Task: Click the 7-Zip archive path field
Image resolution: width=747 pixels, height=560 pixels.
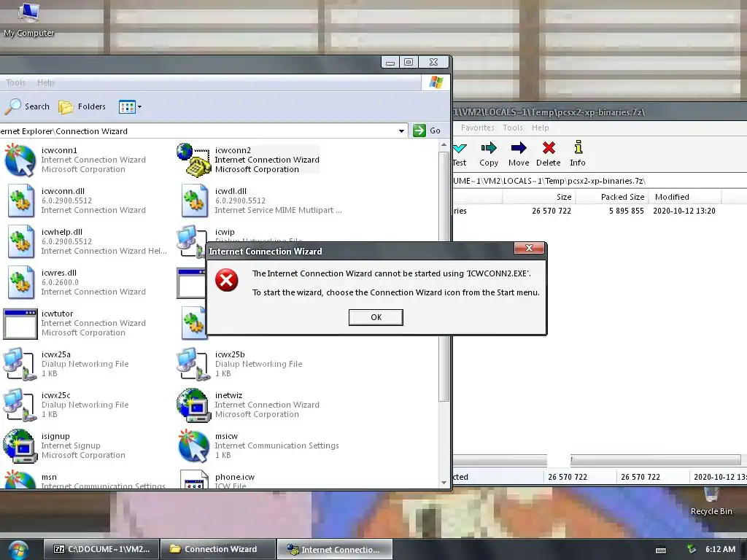Action: pos(600,181)
